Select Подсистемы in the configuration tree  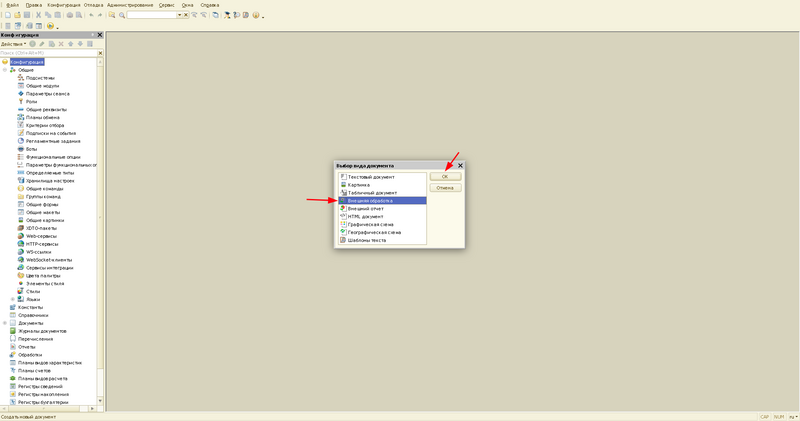[x=40, y=78]
